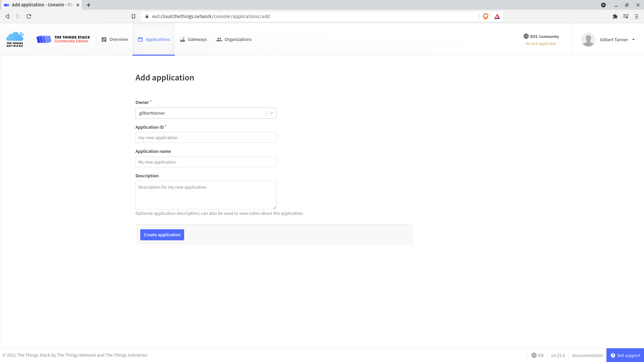The image size is (644, 362).
Task: Click the Application name input field
Action: coord(206,162)
